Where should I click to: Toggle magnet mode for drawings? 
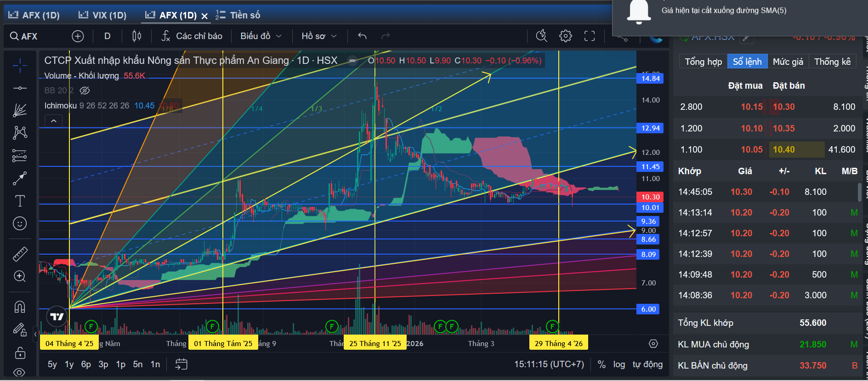pyautogui.click(x=20, y=307)
